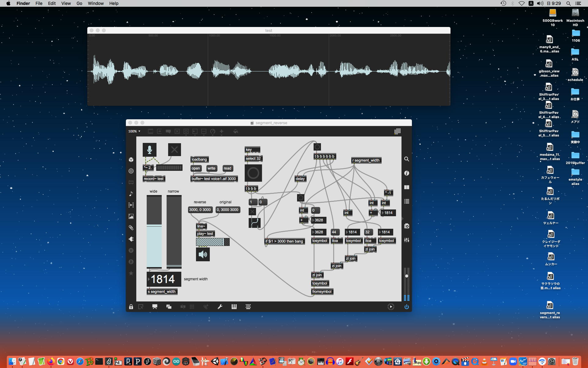The width and height of the screenshot is (588, 368).
Task: Show the grid icon in top toolbar
Action: 397,132
